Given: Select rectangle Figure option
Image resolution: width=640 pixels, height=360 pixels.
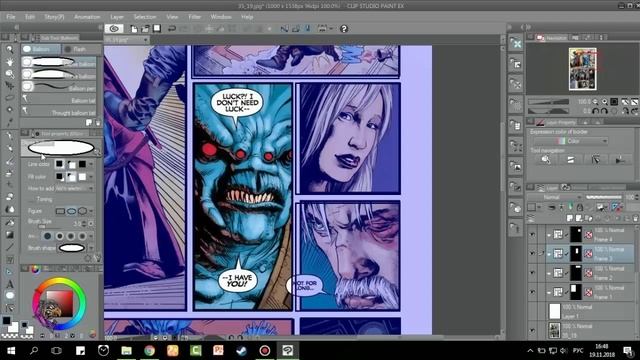Looking at the screenshot, I should point(60,211).
